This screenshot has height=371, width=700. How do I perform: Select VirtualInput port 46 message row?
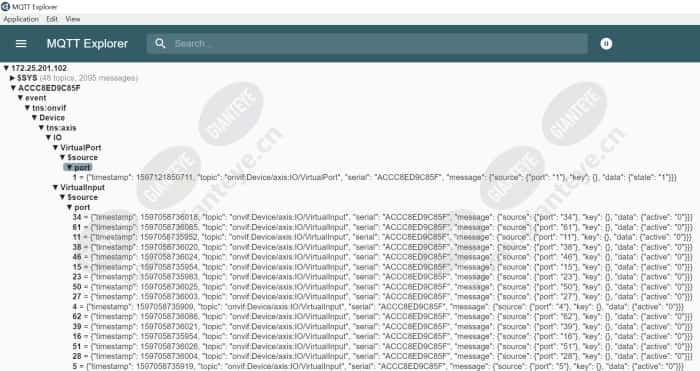pos(383,257)
